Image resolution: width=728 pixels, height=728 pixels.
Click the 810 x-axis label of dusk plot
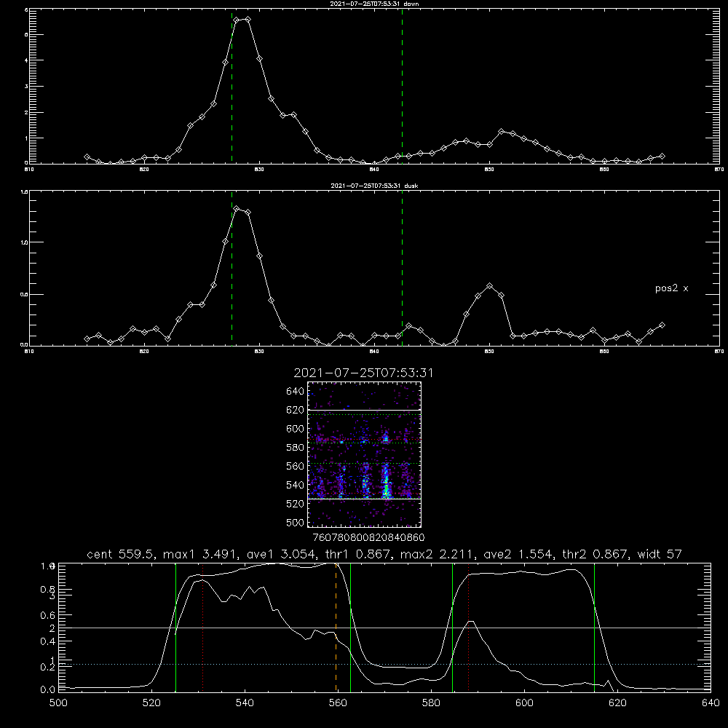(x=29, y=352)
